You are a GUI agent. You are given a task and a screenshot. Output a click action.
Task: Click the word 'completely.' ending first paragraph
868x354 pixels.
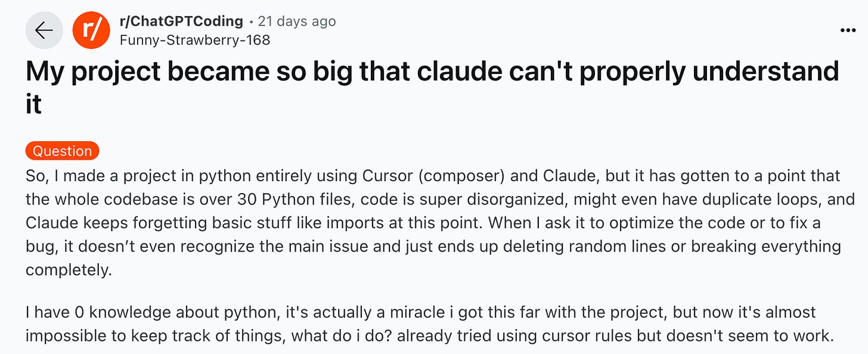click(x=68, y=269)
